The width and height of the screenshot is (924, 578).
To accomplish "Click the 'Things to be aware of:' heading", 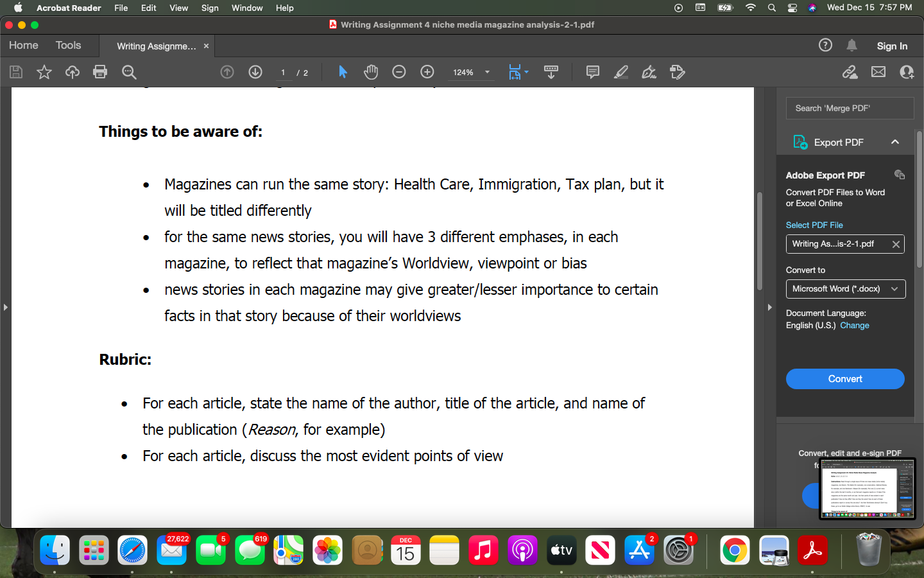I will [x=180, y=132].
